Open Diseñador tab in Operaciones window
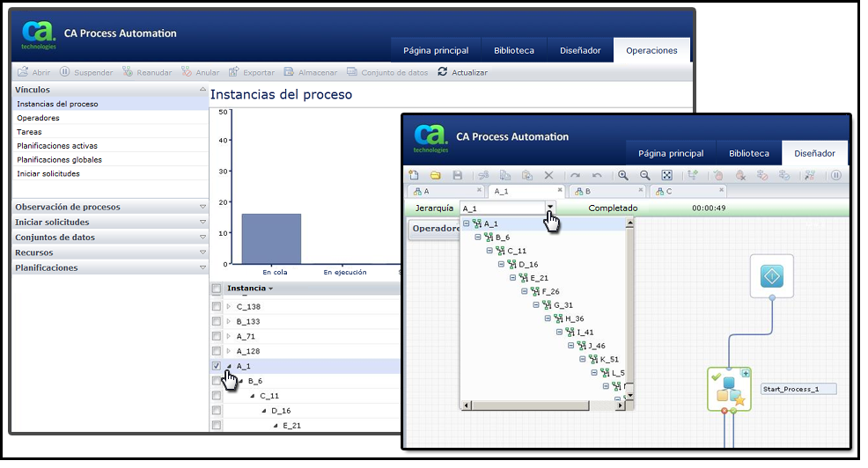 coord(580,50)
